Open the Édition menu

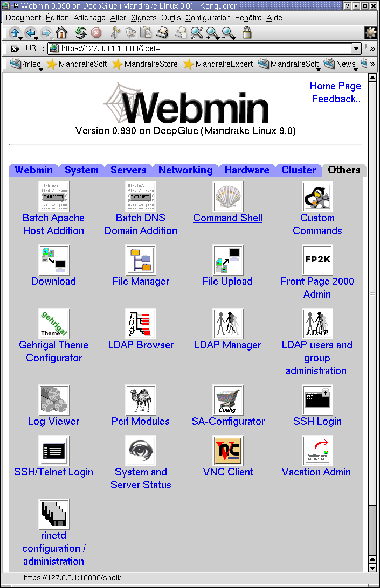pos(57,18)
